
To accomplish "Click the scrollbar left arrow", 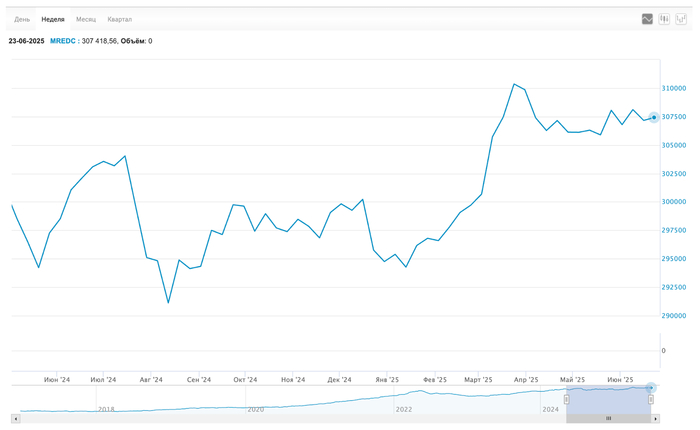I will (15, 418).
